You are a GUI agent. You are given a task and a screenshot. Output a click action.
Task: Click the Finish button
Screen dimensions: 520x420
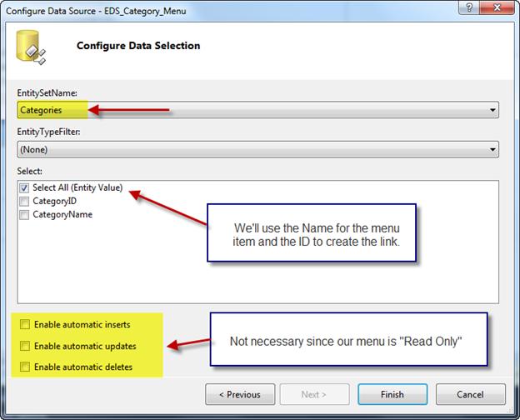pyautogui.click(x=392, y=394)
